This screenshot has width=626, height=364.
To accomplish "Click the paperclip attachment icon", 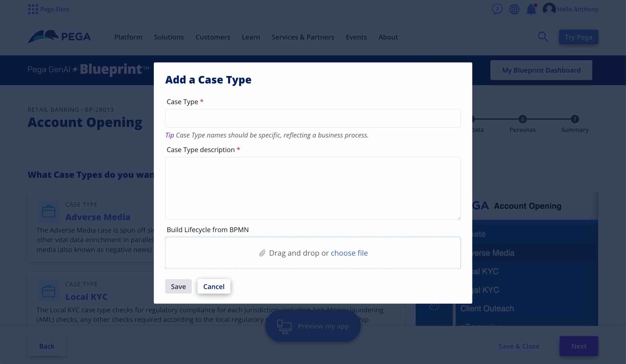I will pyautogui.click(x=262, y=253).
